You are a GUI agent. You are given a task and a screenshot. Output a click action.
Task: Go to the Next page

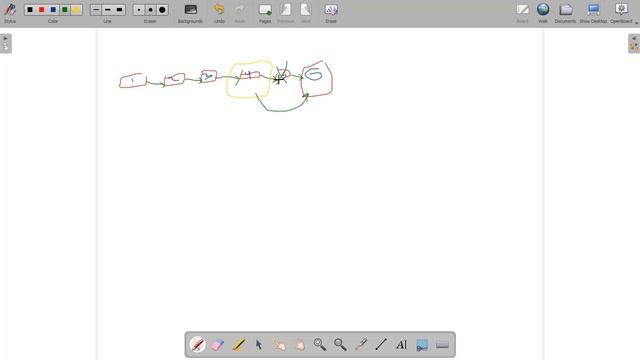tap(306, 13)
